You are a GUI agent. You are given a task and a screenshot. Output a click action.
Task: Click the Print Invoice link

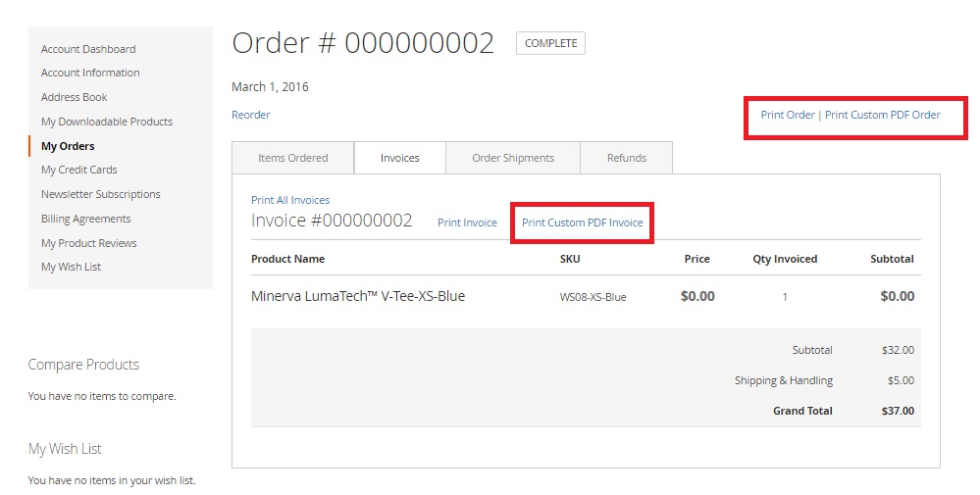click(x=467, y=223)
